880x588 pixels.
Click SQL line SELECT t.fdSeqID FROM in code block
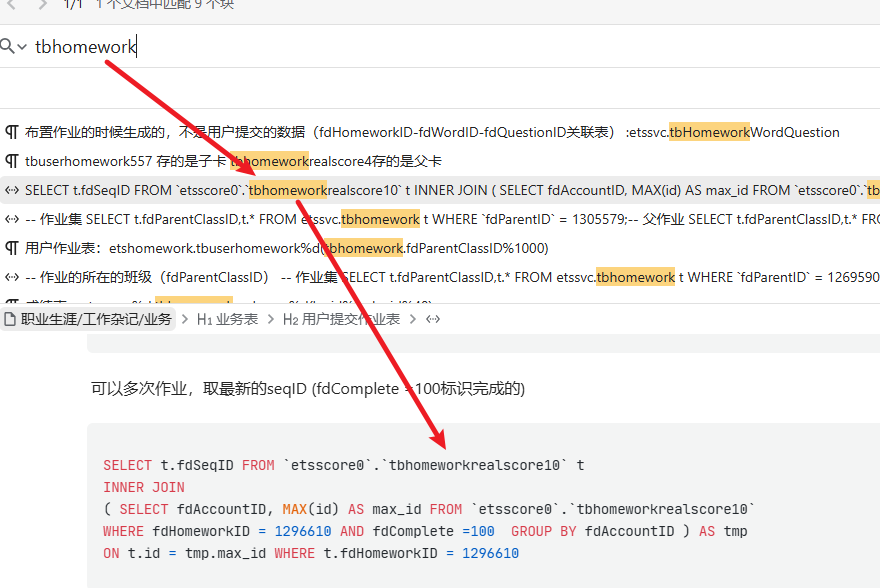tap(343, 466)
